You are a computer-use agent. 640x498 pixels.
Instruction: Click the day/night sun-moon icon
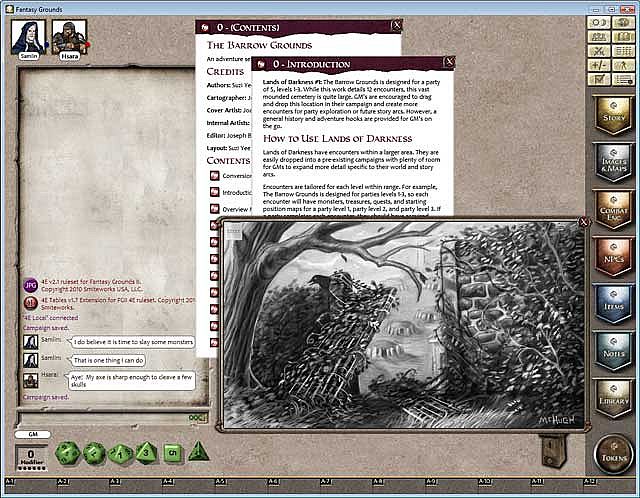[599, 23]
